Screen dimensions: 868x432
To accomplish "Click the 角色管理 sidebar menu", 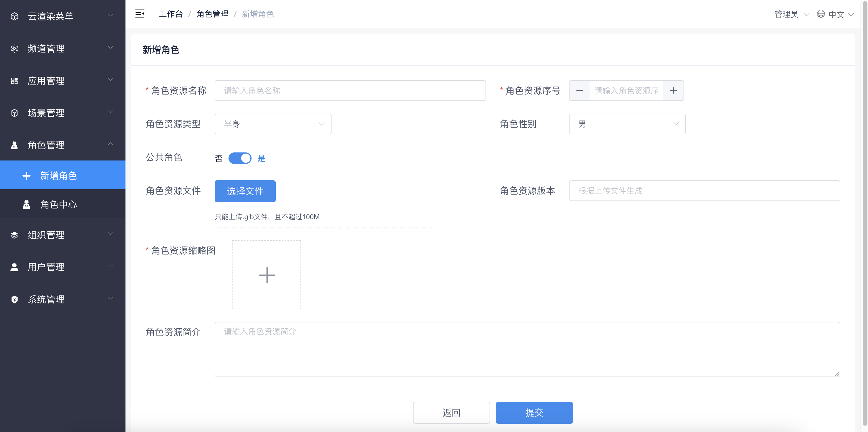I will (x=63, y=145).
